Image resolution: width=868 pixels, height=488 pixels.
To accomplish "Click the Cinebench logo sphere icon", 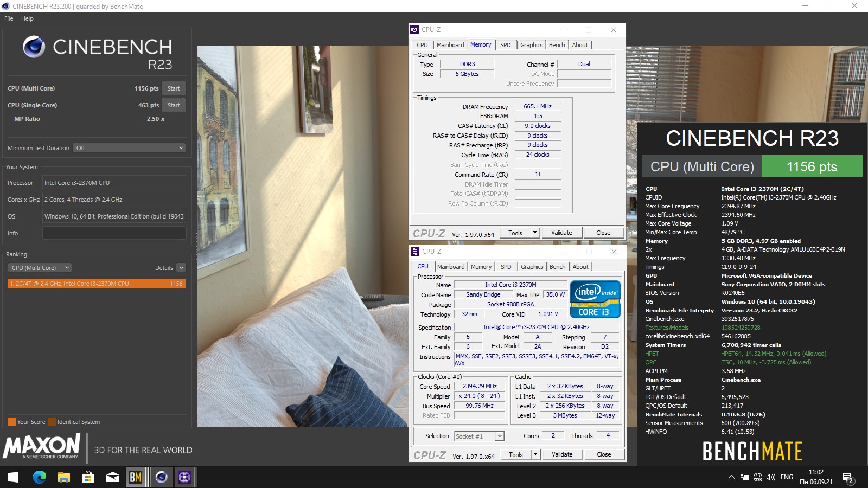I will [x=34, y=47].
